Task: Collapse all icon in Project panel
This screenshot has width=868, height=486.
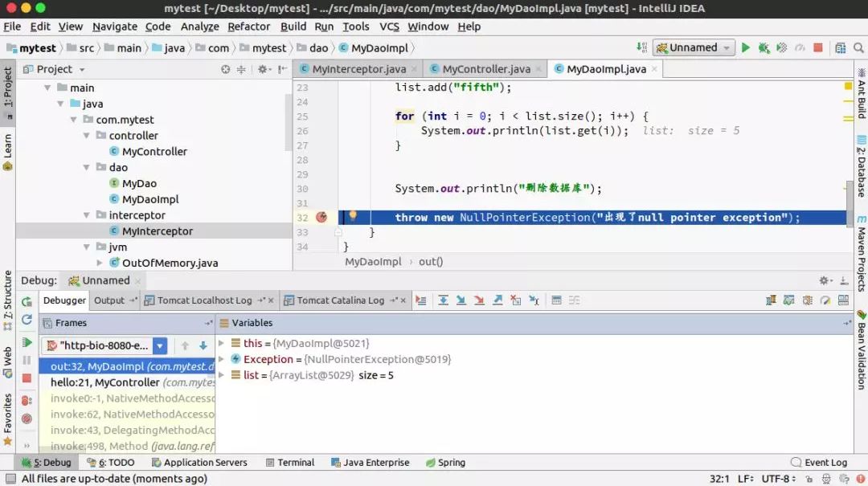Action: pos(241,69)
